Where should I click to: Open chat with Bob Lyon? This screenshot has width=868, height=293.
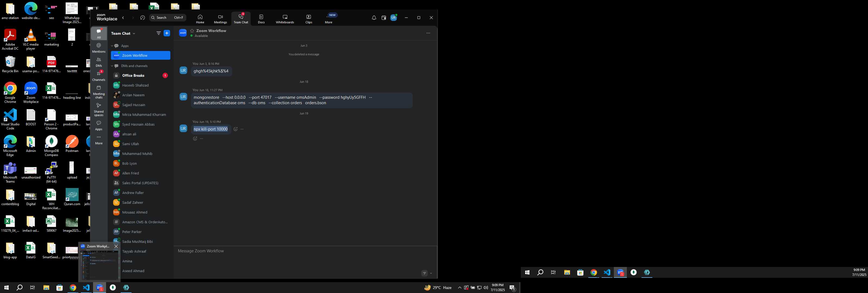point(141,164)
